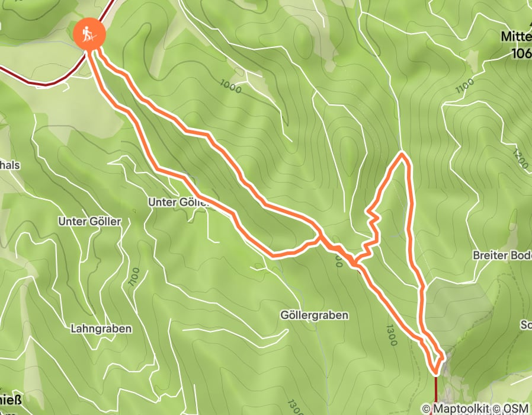Click the orange hiker start marker

click(89, 34)
